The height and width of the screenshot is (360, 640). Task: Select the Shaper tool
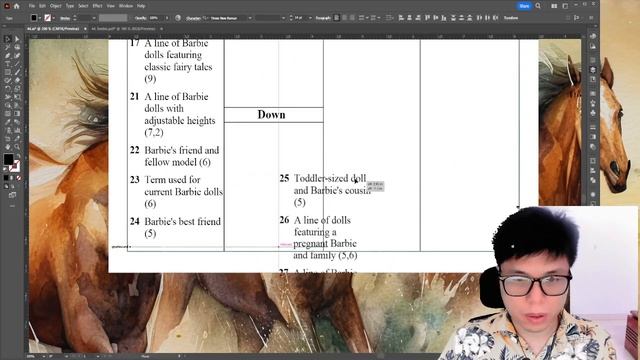(7, 80)
